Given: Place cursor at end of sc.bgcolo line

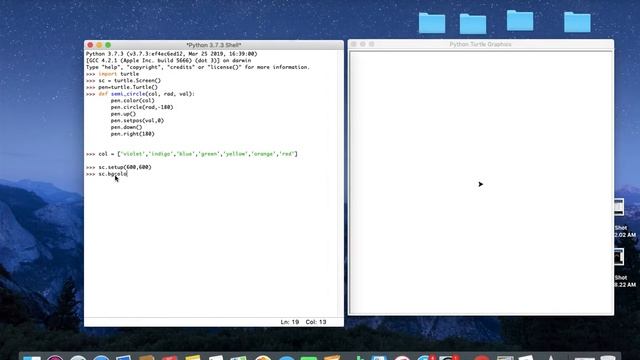Looking at the screenshot, I should (127, 174).
